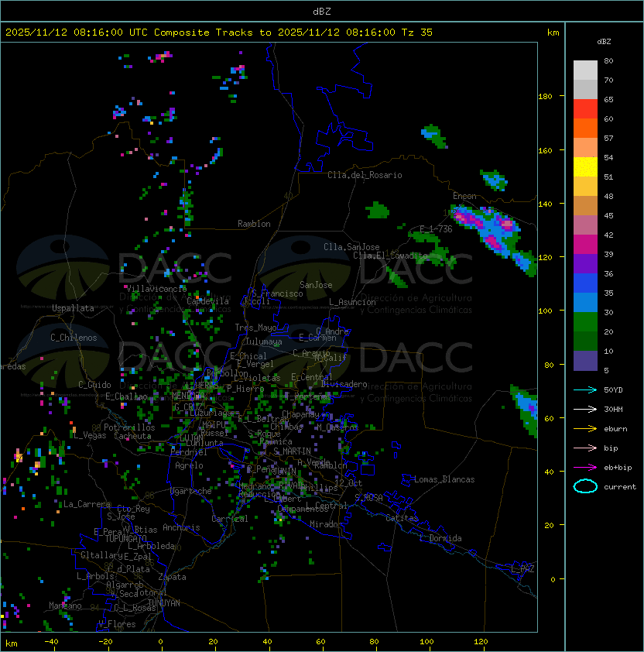Screen dimensions: 644x652
Task: Click the 'SanJose' map label
Action: click(x=316, y=285)
